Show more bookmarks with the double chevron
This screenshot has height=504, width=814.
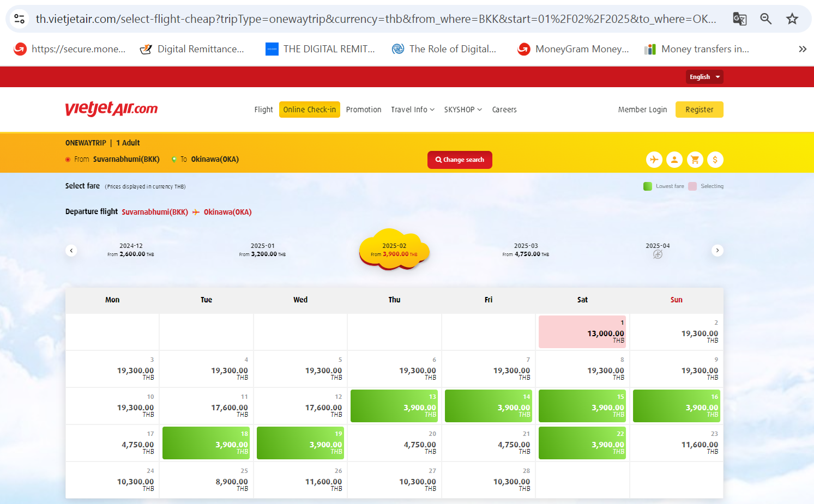pyautogui.click(x=803, y=49)
